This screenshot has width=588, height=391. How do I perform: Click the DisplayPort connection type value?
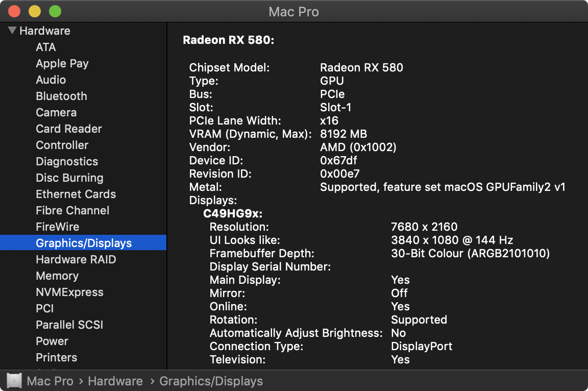(422, 347)
